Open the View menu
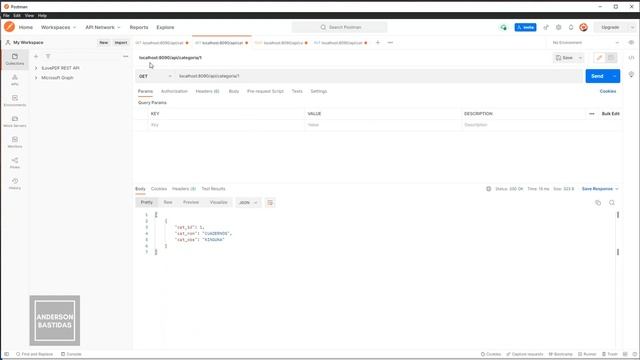The height and width of the screenshot is (360, 640). click(x=29, y=16)
